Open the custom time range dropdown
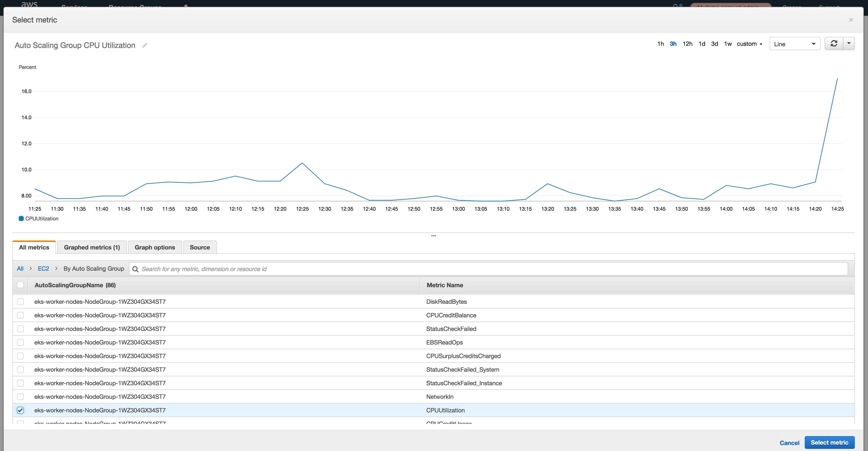 (x=749, y=44)
